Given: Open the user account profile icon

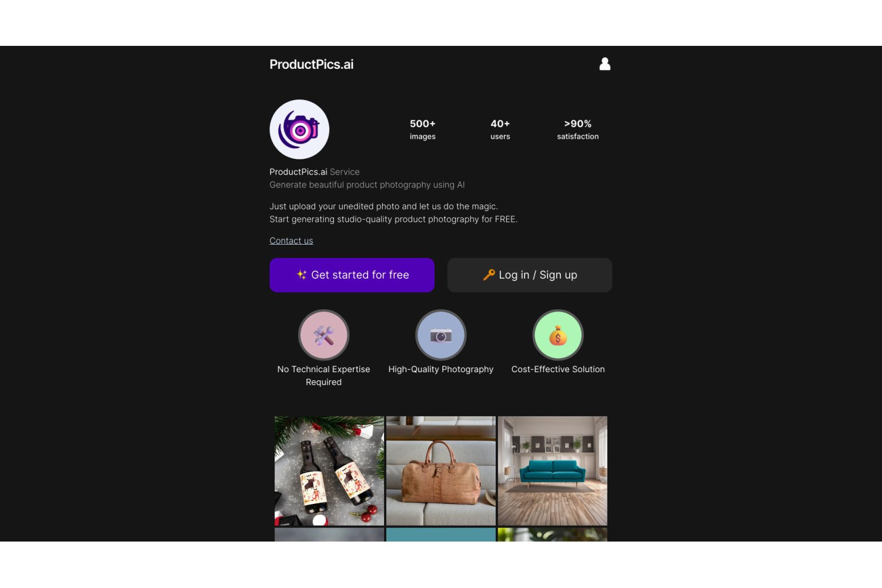Looking at the screenshot, I should [x=604, y=64].
